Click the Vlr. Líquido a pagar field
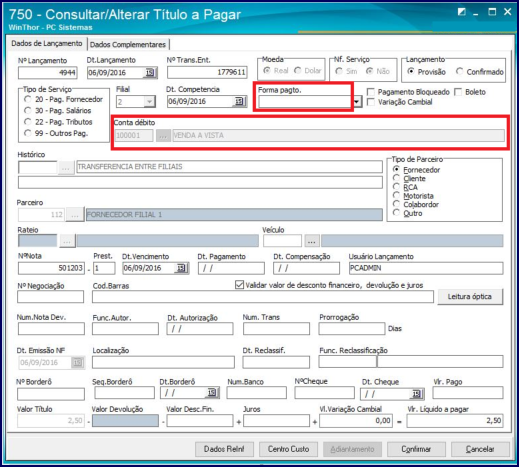 pos(455,421)
